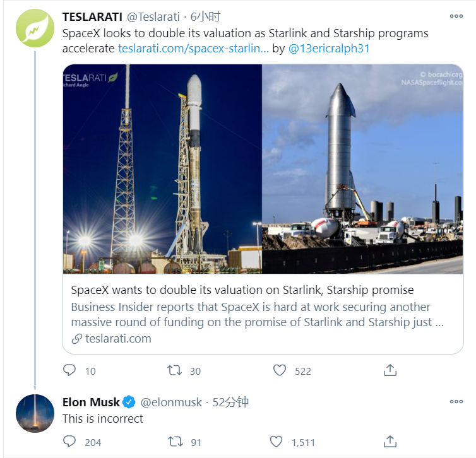Retweet Elon Musk's tweet
The width and height of the screenshot is (476, 458).
coord(174,442)
